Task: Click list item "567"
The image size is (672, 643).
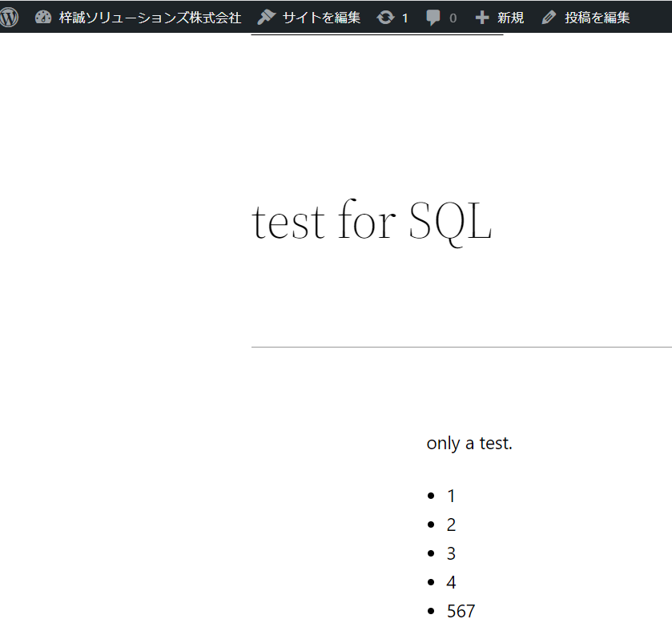Action: tap(461, 611)
